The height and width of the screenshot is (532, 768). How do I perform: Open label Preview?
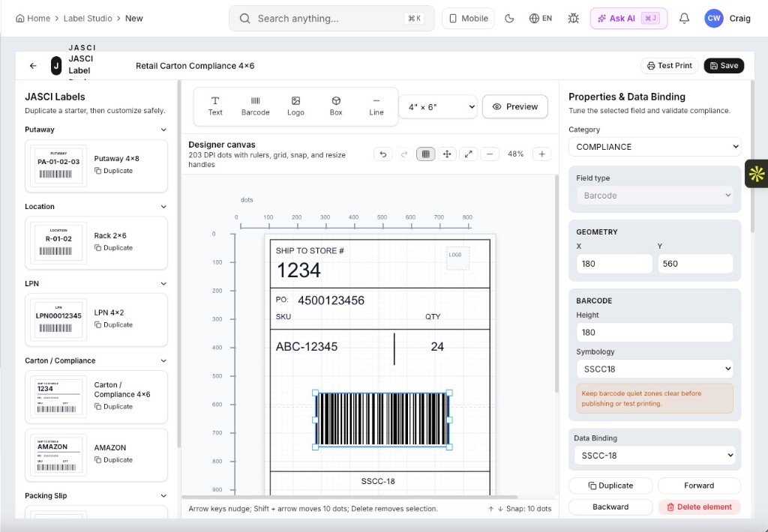coord(514,106)
